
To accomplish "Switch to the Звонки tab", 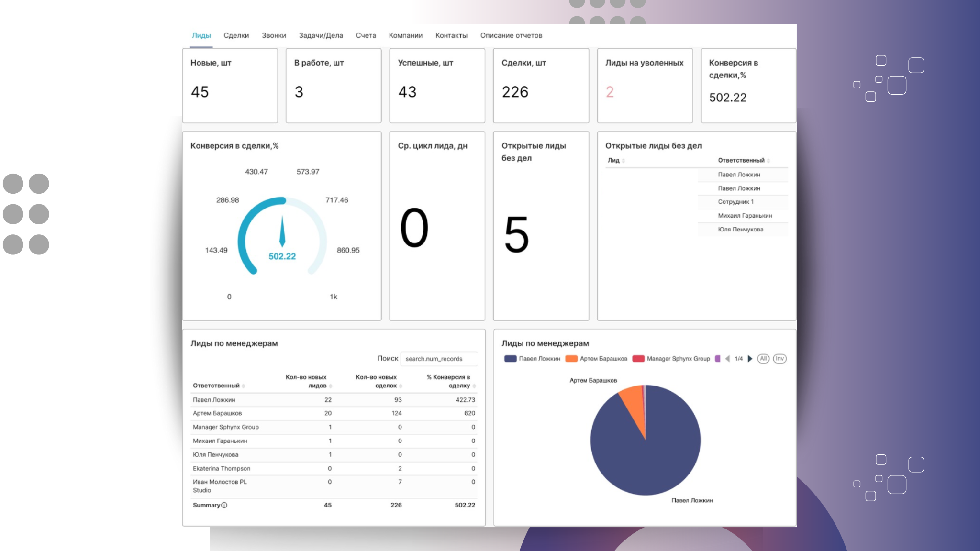I will pyautogui.click(x=274, y=35).
